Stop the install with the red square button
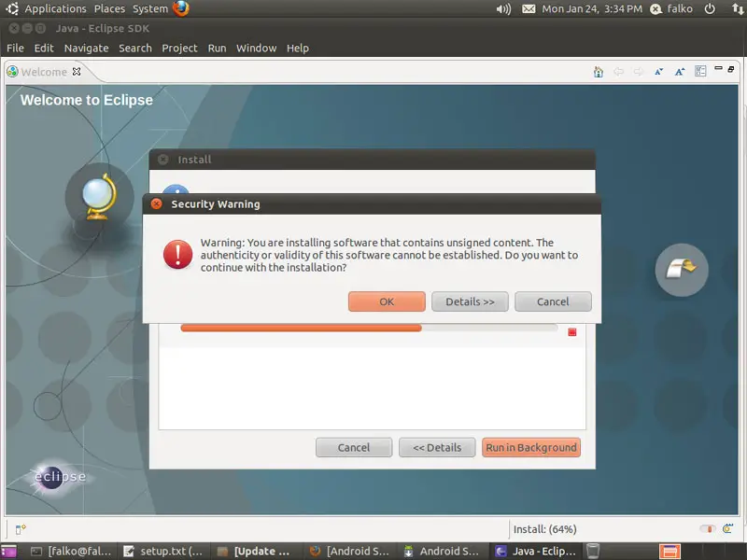 [x=572, y=332]
